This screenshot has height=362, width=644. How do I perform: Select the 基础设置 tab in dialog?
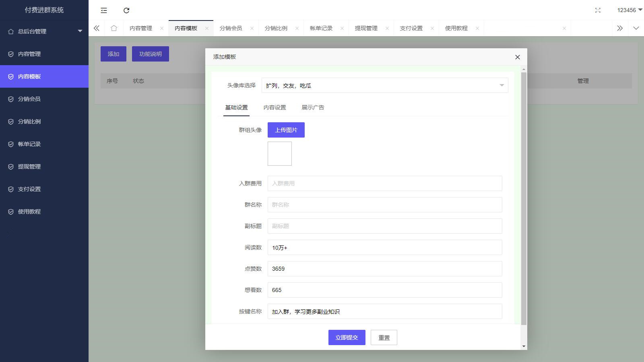(x=236, y=107)
